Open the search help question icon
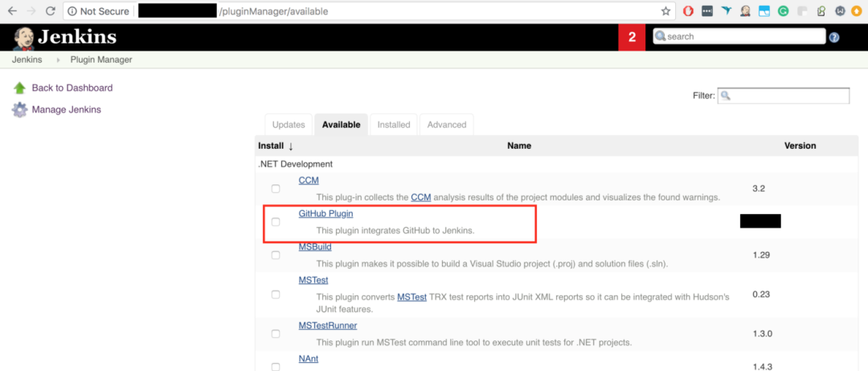This screenshot has height=371, width=868. point(833,37)
